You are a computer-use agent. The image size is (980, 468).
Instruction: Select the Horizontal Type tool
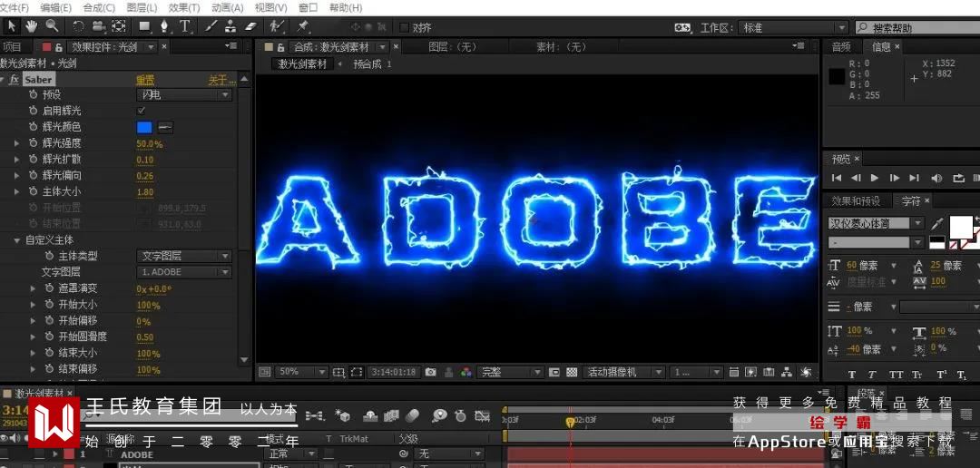(x=185, y=26)
